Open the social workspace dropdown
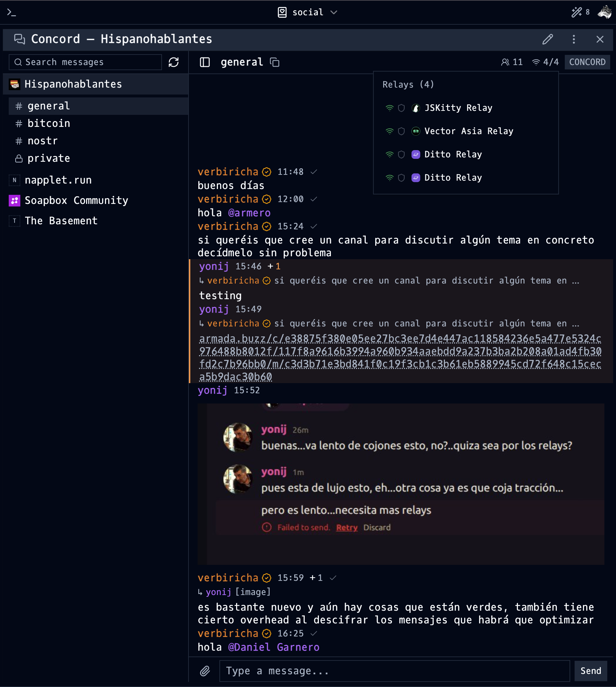The height and width of the screenshot is (687, 616). pos(308,12)
